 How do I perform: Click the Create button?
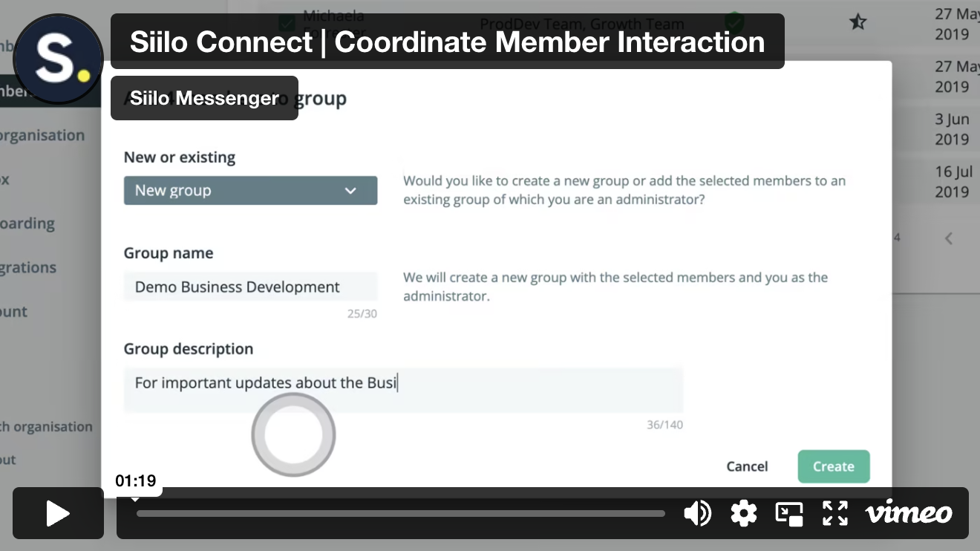pos(834,466)
